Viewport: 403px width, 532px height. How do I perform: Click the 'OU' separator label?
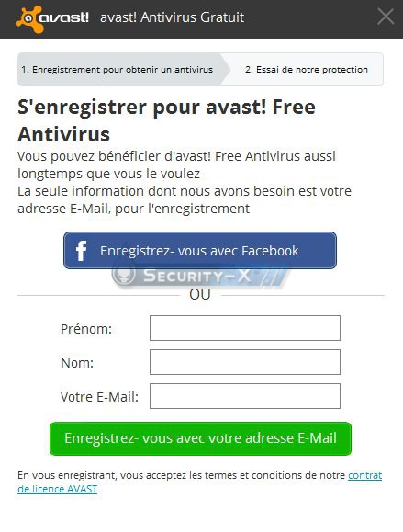click(x=200, y=295)
